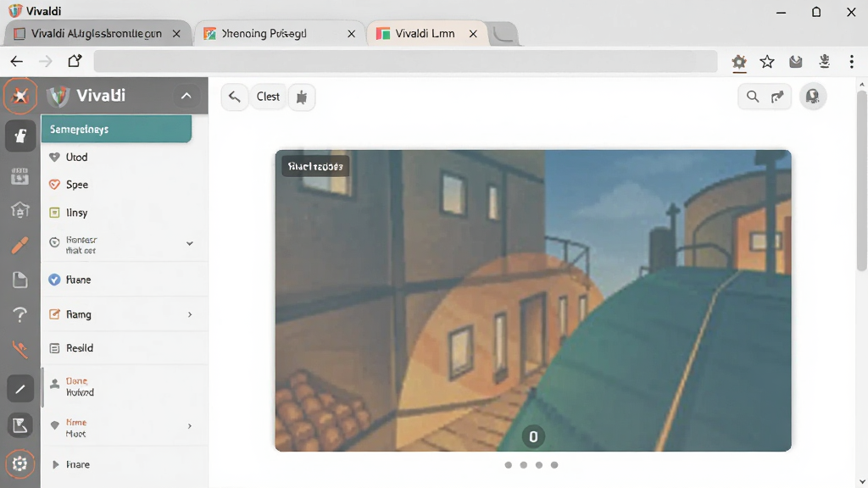Open the blank page icon in the sidebar
This screenshot has height=488, width=868.
tap(20, 280)
